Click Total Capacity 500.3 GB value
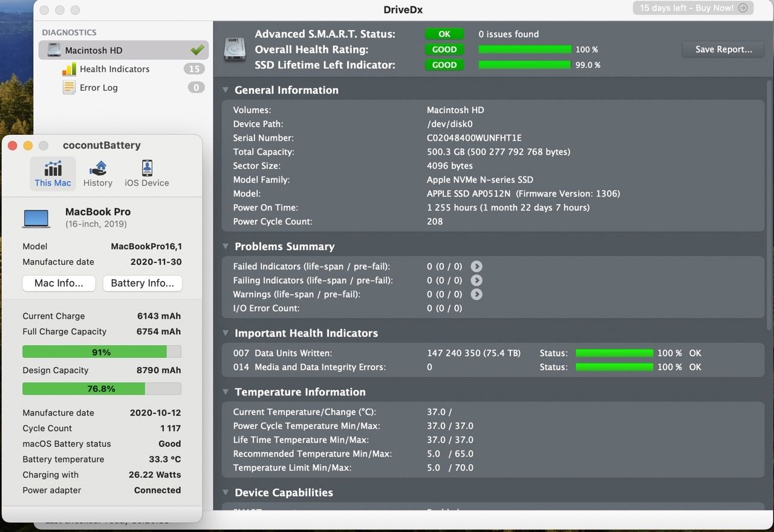This screenshot has height=532, width=774. (498, 152)
